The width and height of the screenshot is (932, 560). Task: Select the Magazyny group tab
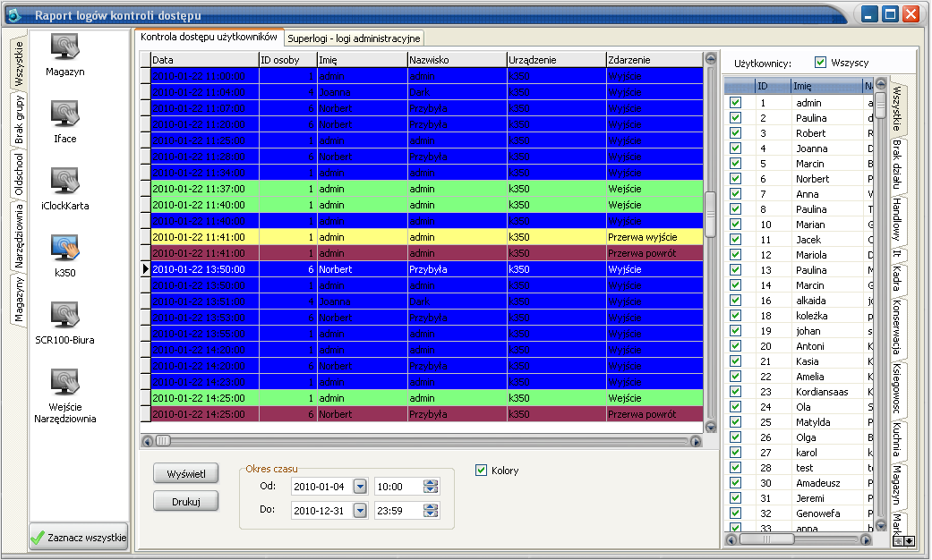click(x=19, y=300)
